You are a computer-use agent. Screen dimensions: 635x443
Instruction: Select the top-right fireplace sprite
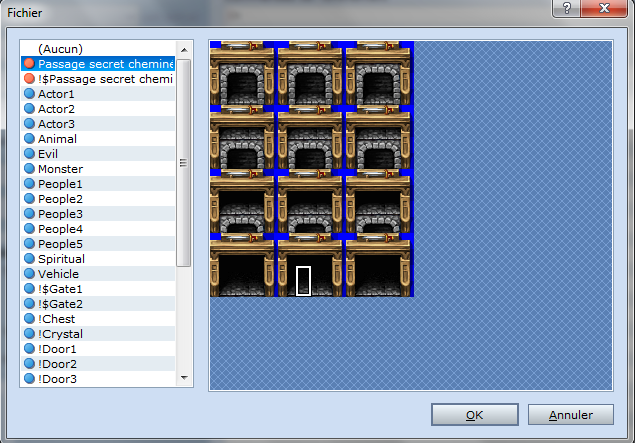pos(378,73)
